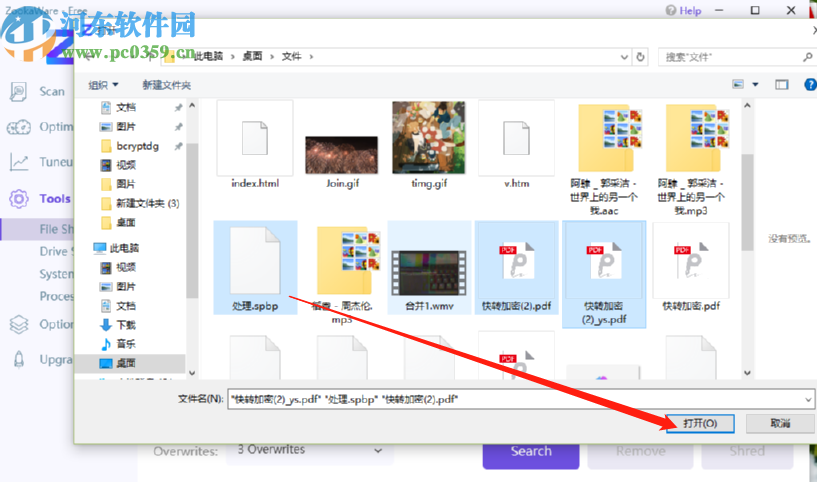Select 世界上的另一个我.aac file icon
The image size is (817, 482).
(610, 138)
